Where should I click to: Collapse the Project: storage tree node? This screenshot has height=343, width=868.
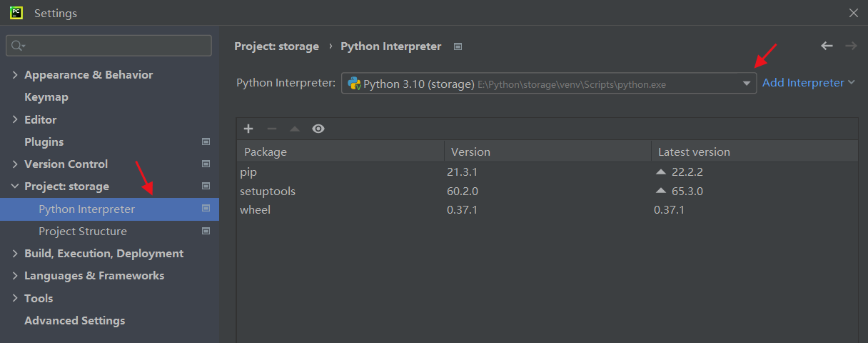[15, 187]
